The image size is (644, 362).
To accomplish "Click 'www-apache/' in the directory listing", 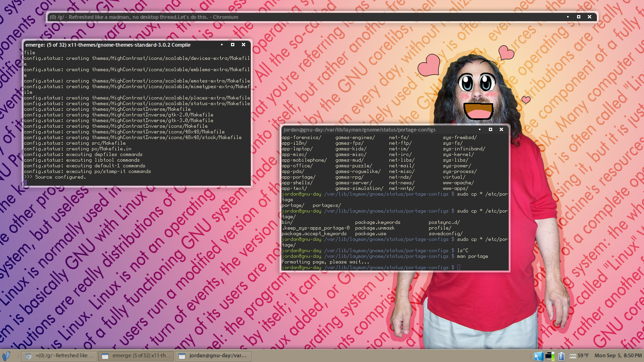I will 458,183.
